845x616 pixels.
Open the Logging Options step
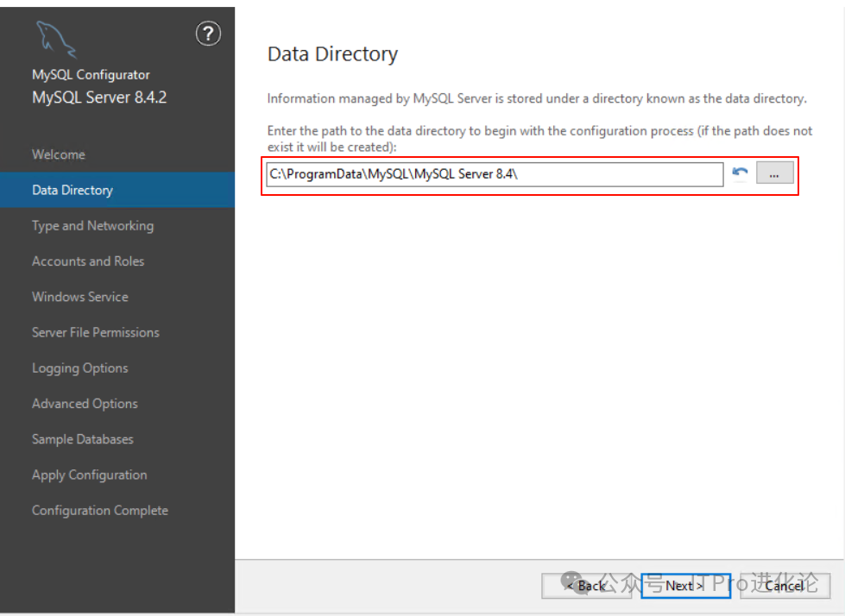click(x=79, y=368)
